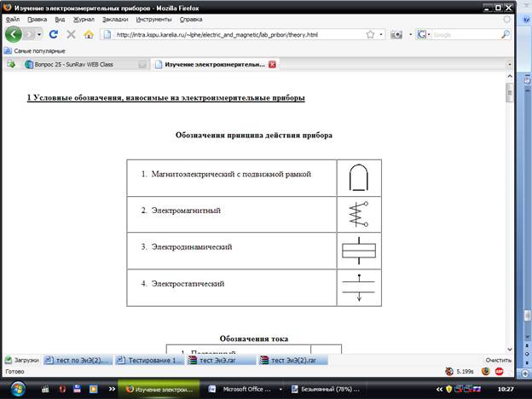Reload the page with the Refresh icon
The width and height of the screenshot is (532, 399).
pos(54,34)
